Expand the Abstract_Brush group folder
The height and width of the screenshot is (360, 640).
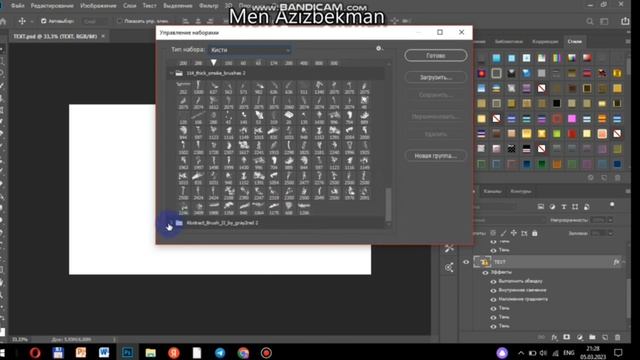(172, 223)
